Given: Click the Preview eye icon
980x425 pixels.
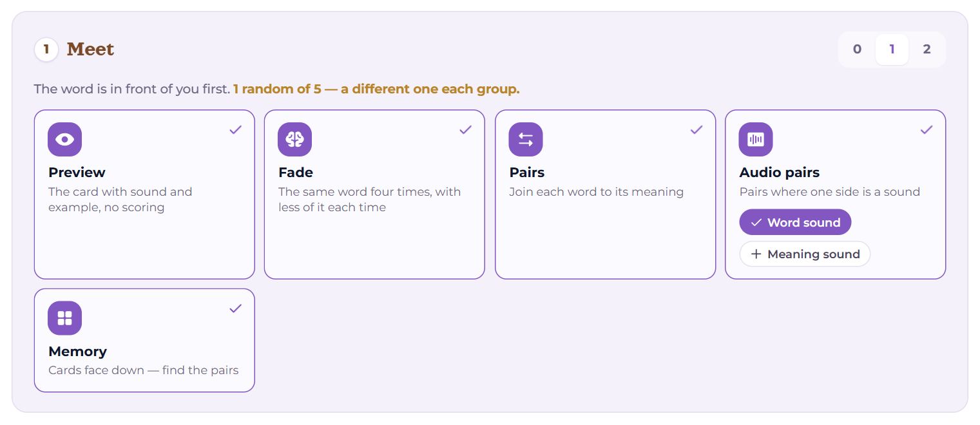Looking at the screenshot, I should pyautogui.click(x=64, y=139).
